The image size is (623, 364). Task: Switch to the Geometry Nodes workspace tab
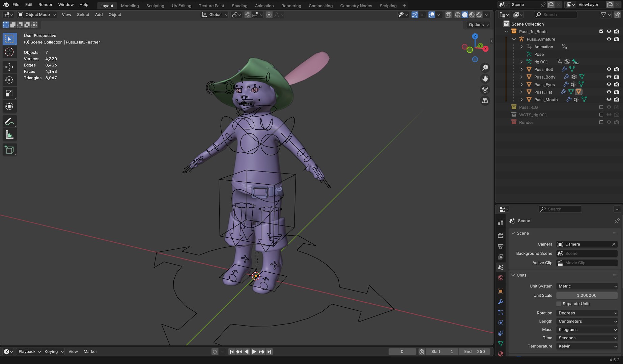356,6
